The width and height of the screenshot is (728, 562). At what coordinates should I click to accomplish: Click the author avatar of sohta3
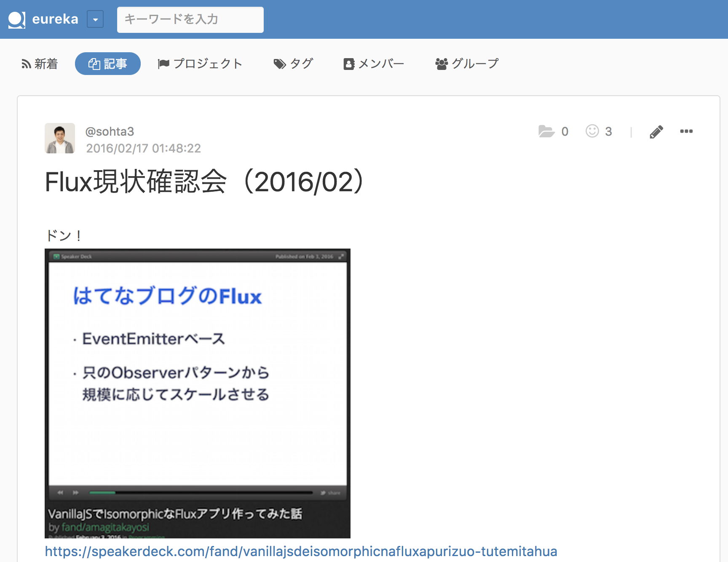(60, 138)
